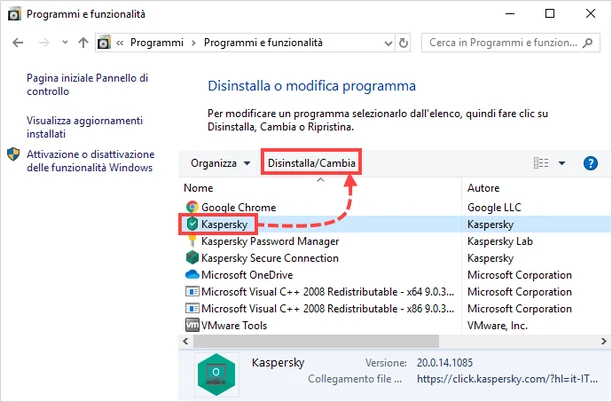Click Programmi in the breadcrumb path
Image resolution: width=612 pixels, height=402 pixels.
(x=157, y=43)
